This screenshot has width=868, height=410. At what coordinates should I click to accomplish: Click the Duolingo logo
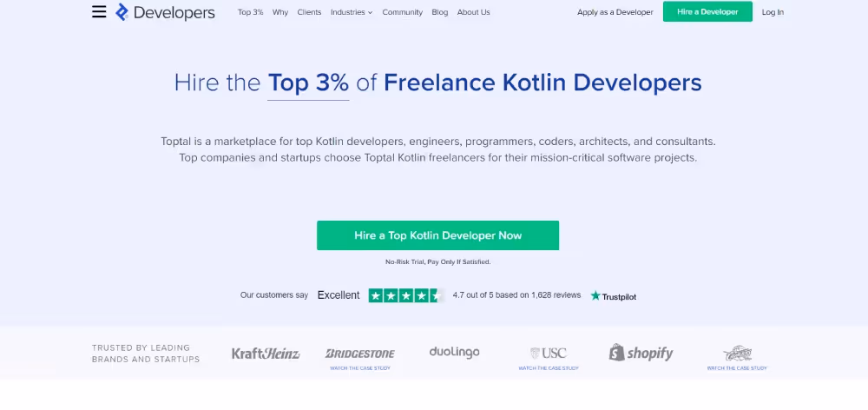(x=454, y=352)
